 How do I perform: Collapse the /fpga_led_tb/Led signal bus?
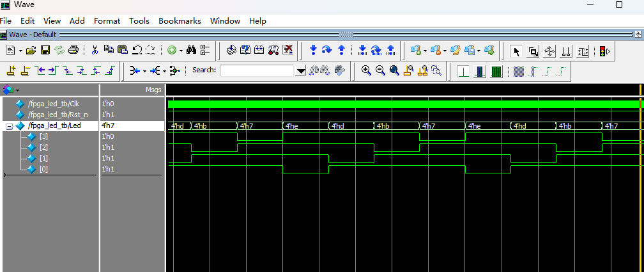pos(9,126)
